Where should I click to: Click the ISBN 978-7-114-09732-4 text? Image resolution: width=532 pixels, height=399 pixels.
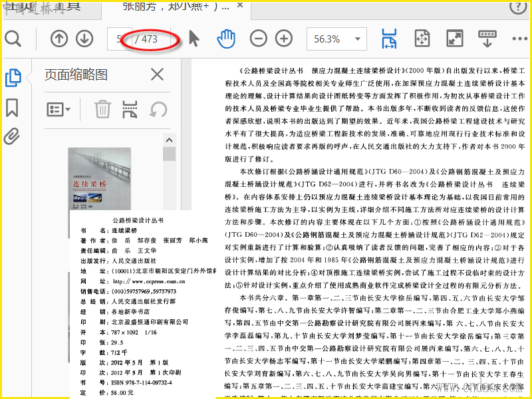click(141, 382)
